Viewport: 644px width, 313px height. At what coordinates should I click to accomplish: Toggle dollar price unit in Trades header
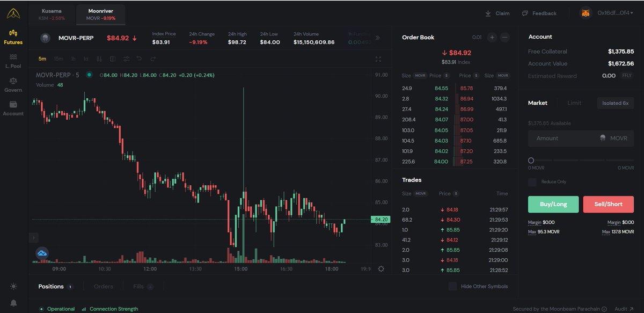(456, 193)
